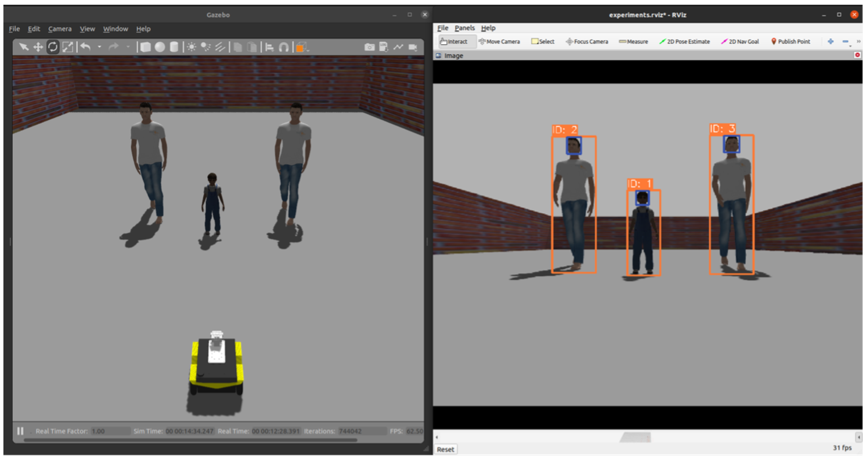Click the video record icon
868x459 pixels.
coord(413,47)
